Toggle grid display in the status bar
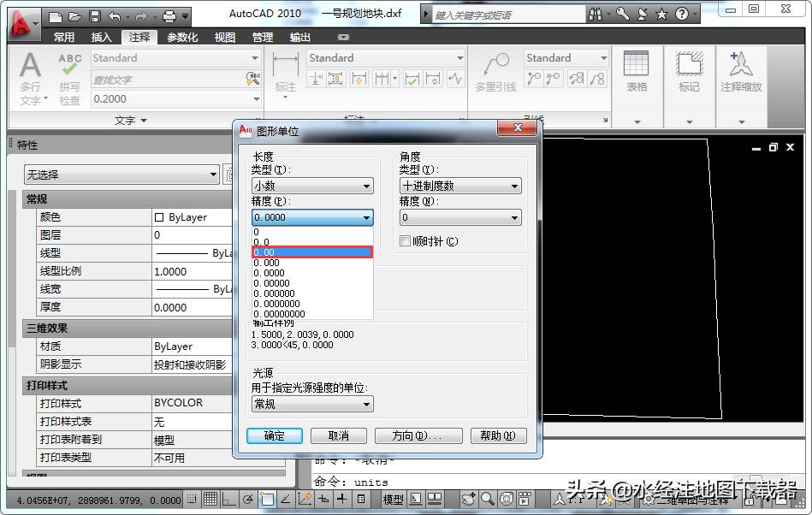This screenshot has height=515, width=812. 209,499
